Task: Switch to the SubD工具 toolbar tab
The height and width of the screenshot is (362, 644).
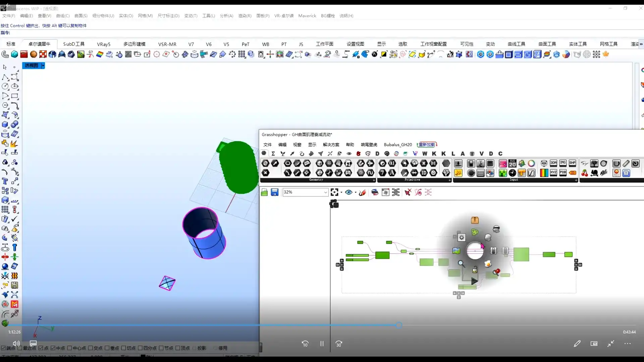Action: click(x=74, y=44)
